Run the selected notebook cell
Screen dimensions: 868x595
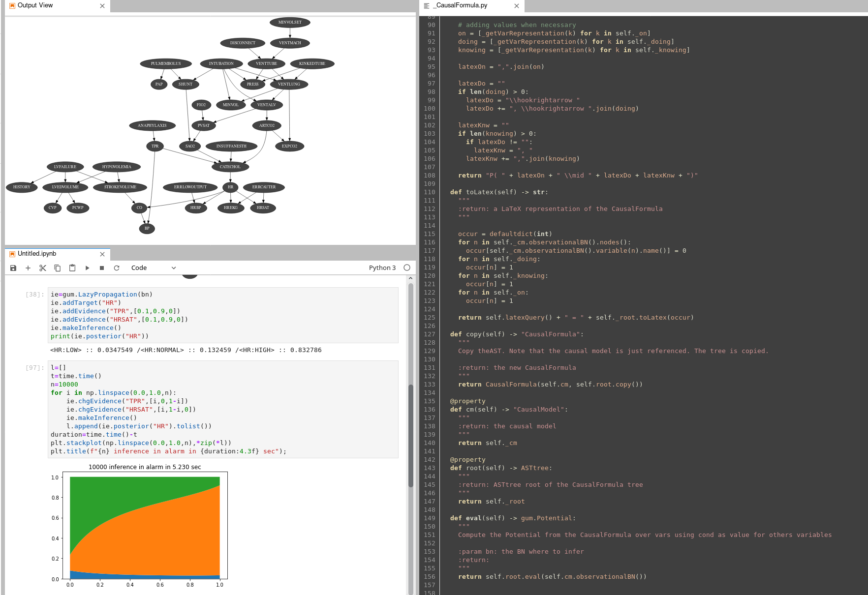(88, 268)
